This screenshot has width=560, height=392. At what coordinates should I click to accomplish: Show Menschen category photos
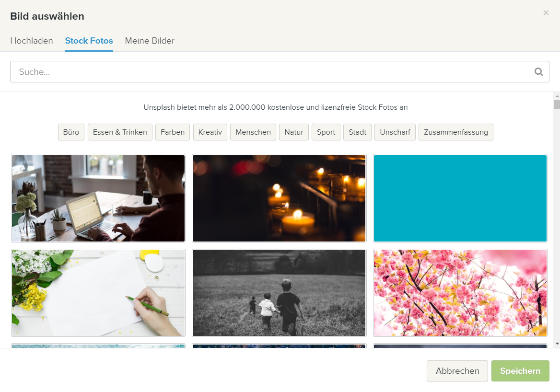coord(253,132)
